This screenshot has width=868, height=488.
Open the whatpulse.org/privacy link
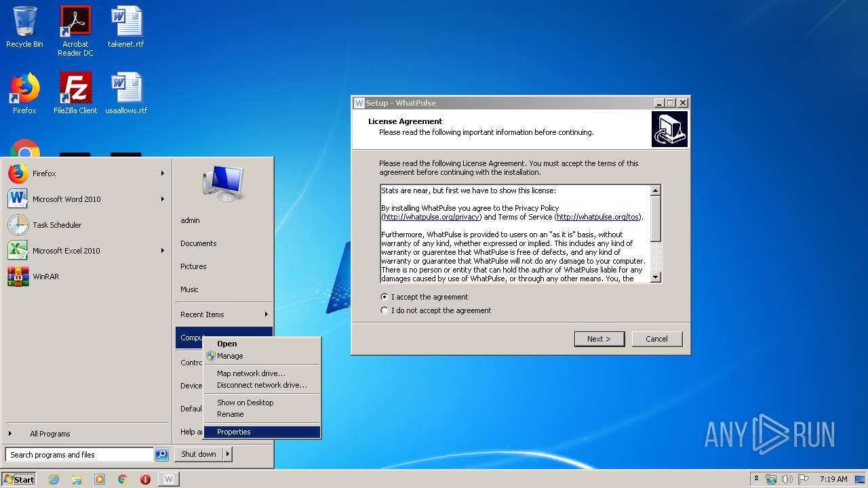[431, 217]
